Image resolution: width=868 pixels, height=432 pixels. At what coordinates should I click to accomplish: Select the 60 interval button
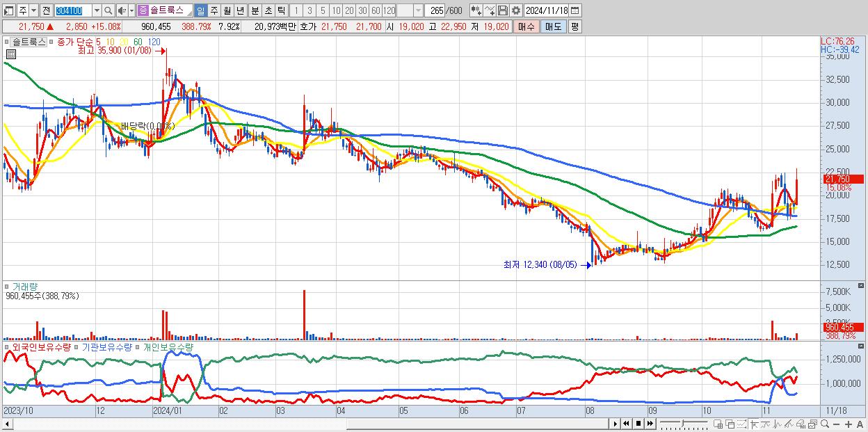click(376, 10)
